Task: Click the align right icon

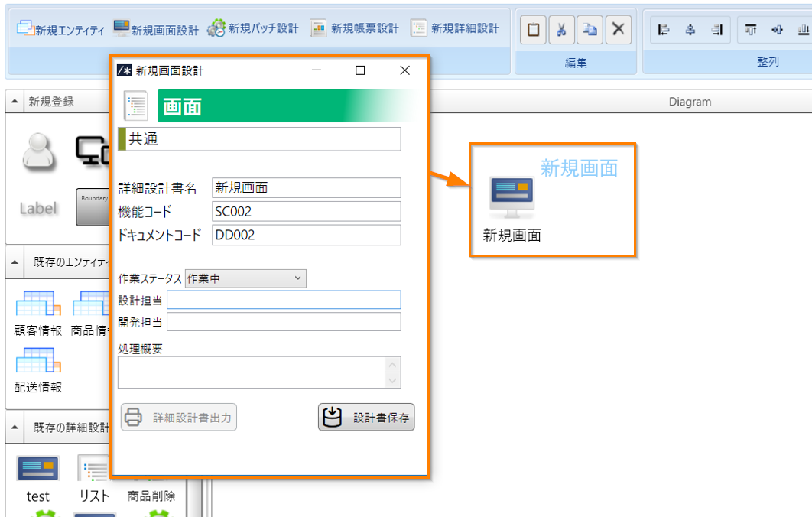Action: click(716, 30)
